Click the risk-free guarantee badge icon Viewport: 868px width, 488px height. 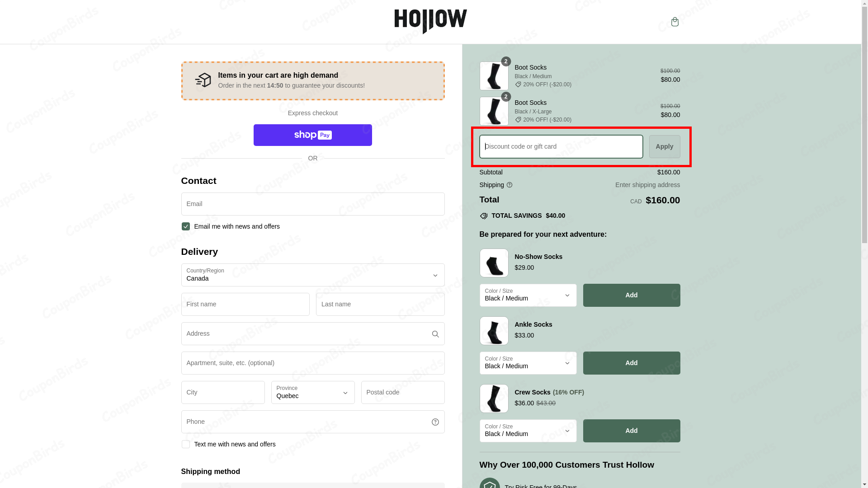pyautogui.click(x=491, y=485)
